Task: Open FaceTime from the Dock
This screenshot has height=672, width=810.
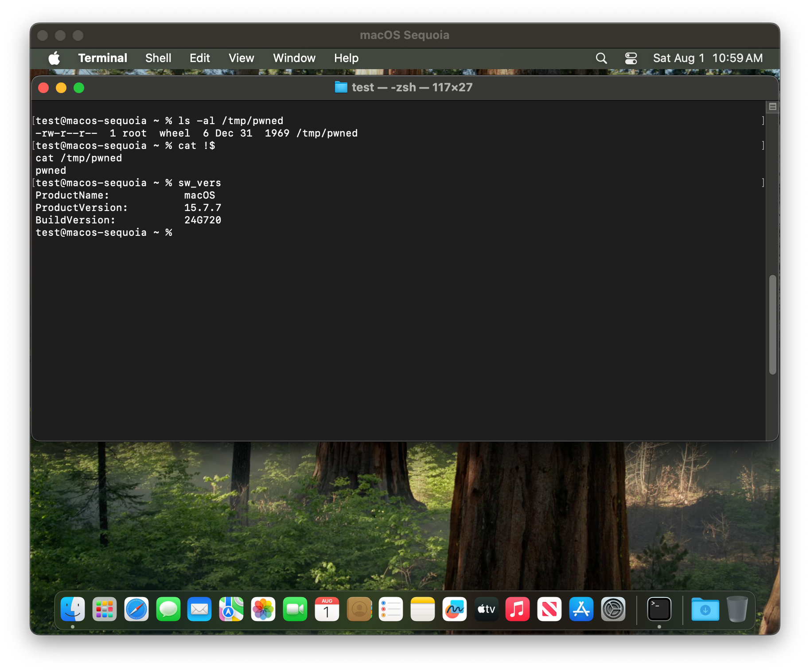Action: [295, 609]
